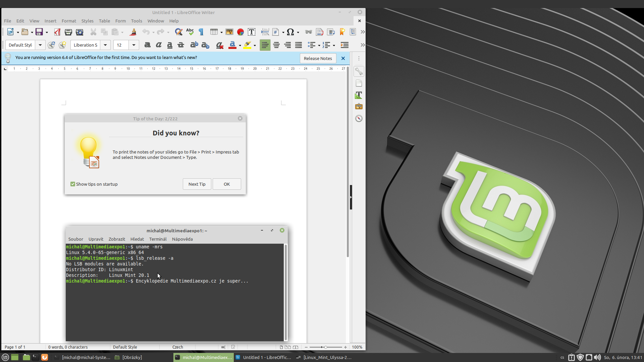Expand paragraph style Default Style dropdown
644x362 pixels.
tap(40, 45)
